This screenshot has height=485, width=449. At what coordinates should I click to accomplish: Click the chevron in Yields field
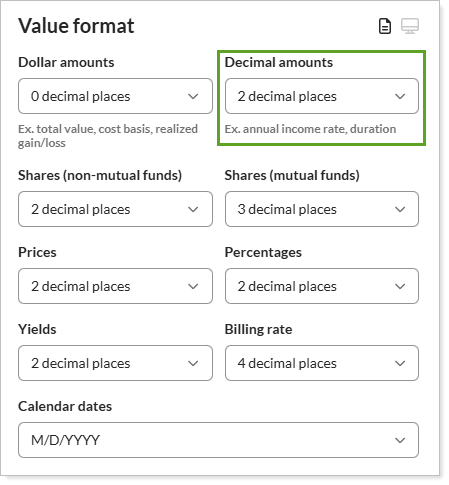(193, 363)
